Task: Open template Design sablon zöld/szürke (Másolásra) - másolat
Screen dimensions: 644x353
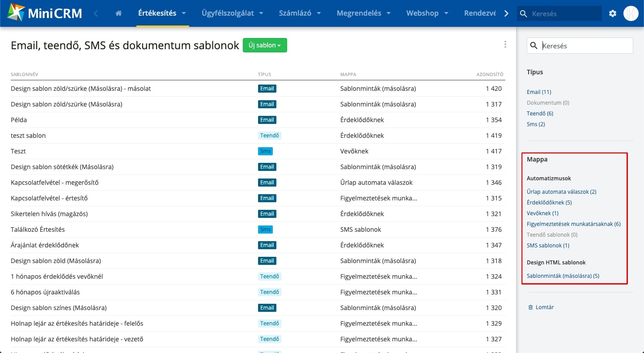Action: point(81,89)
